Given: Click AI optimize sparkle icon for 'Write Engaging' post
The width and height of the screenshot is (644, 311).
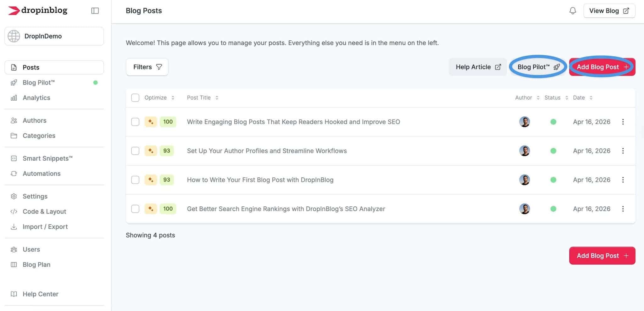Looking at the screenshot, I should pos(151,122).
